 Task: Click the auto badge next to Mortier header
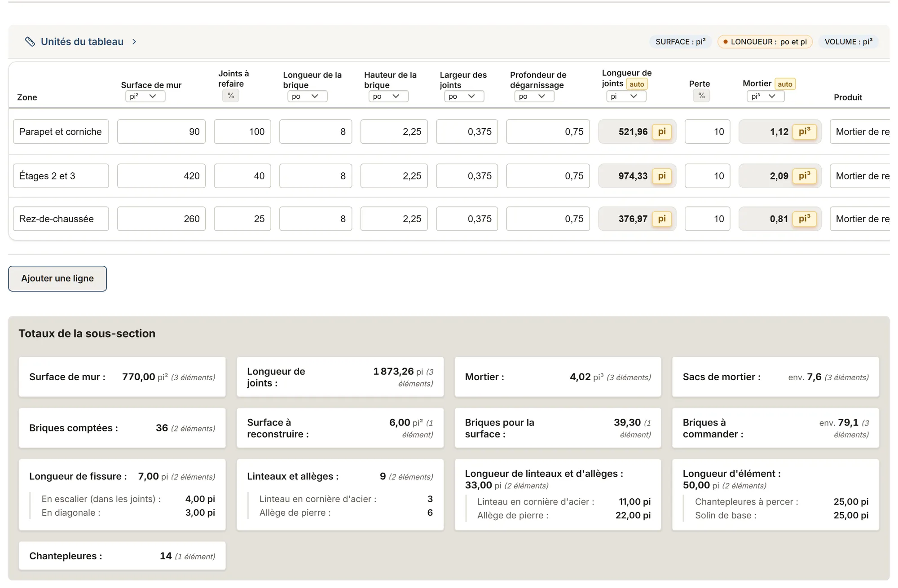785,84
